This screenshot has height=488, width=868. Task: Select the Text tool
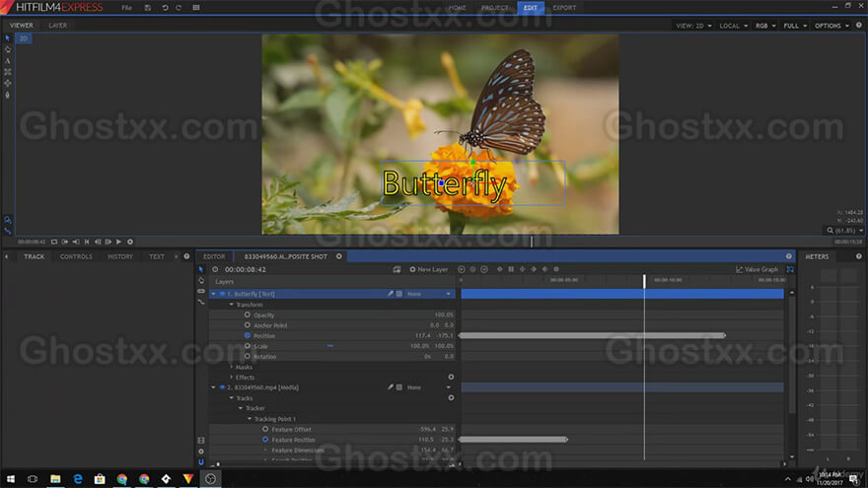[x=7, y=61]
